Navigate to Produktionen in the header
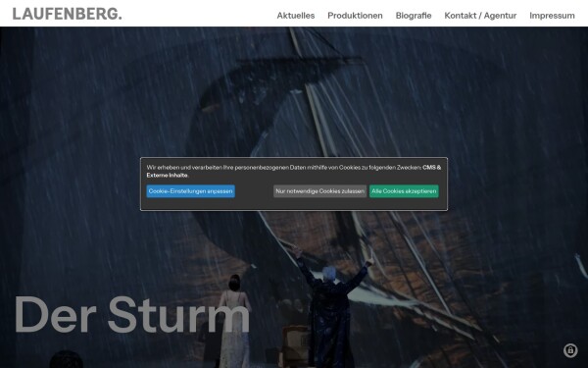588x368 pixels. (355, 16)
